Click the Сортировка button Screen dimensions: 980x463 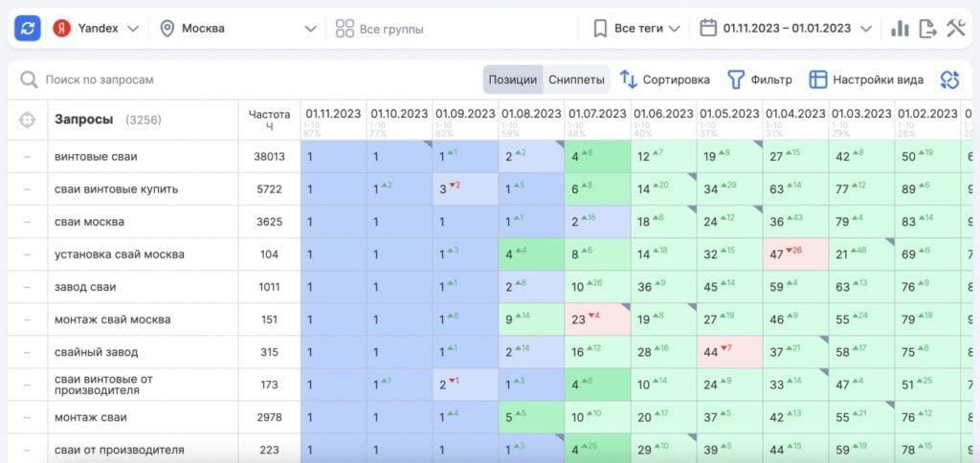pos(665,79)
